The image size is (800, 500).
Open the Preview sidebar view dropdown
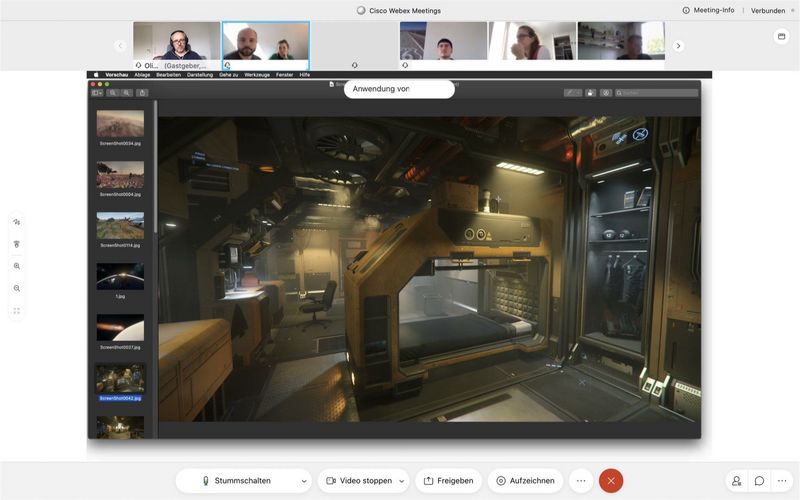(x=97, y=93)
